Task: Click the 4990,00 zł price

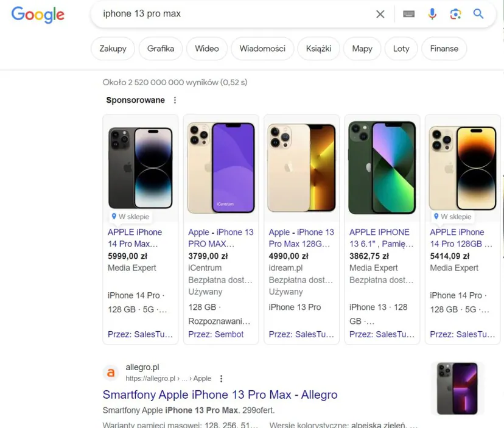Action: pos(289,256)
